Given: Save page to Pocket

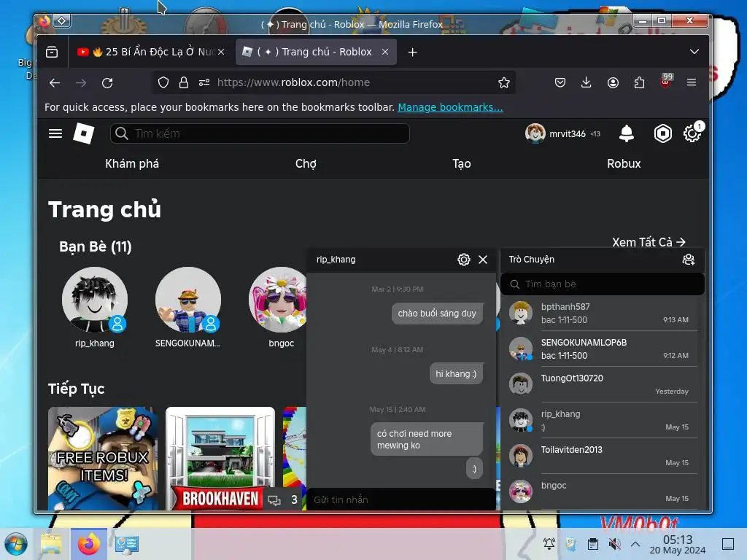Looking at the screenshot, I should [x=560, y=83].
